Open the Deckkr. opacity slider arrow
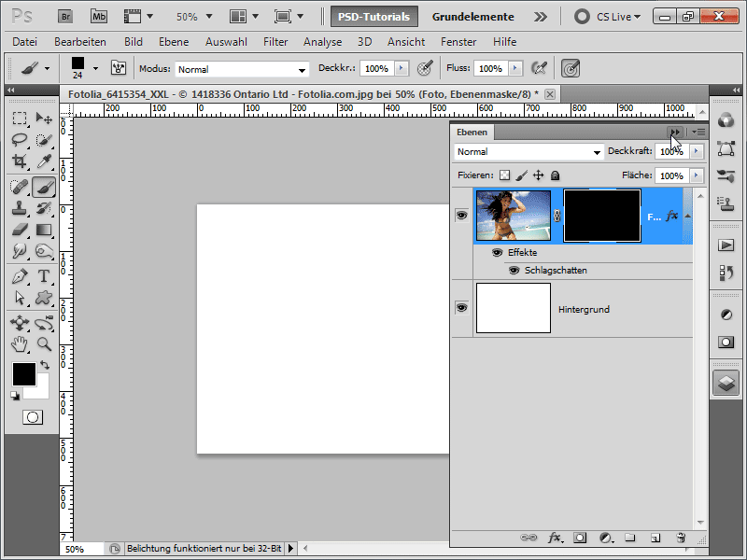Screen dimensions: 747x560 point(402,68)
